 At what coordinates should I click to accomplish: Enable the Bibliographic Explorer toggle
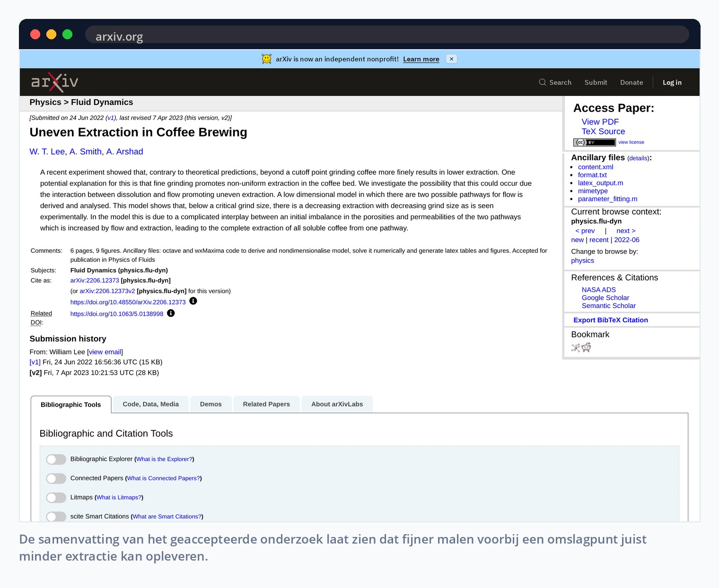56,459
